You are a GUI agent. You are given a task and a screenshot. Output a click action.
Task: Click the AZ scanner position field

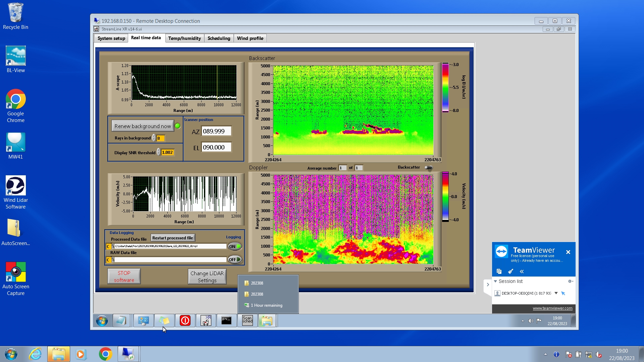[216, 131]
